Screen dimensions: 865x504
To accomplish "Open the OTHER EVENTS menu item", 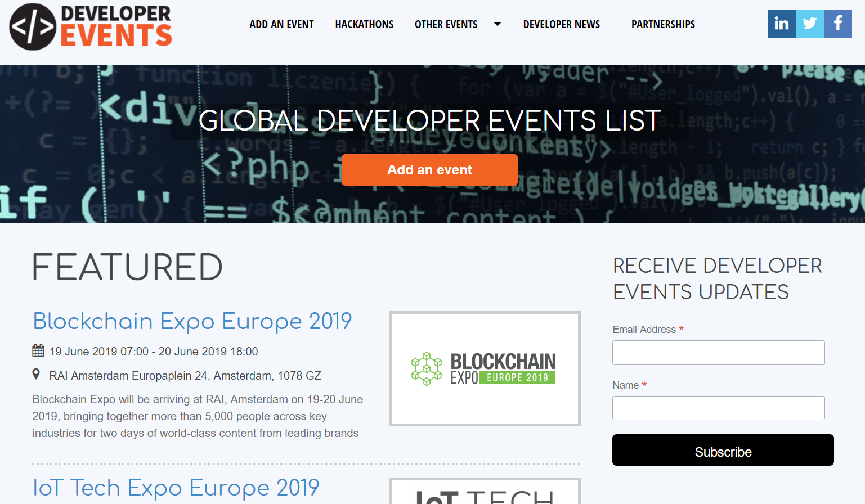I will point(446,24).
